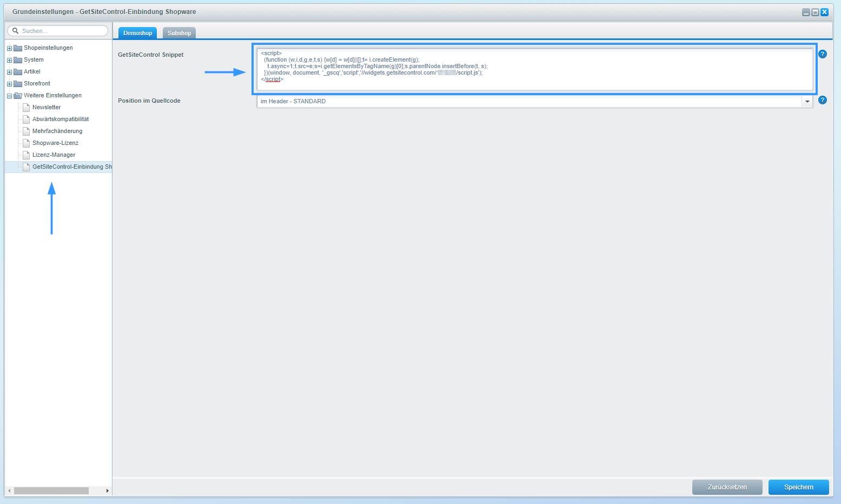Click the sidebar scrollbar right arrow

click(107, 490)
